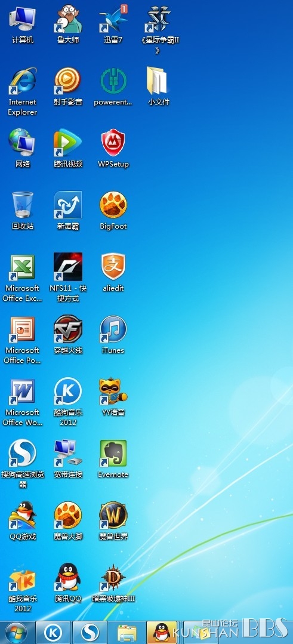Select the 魔兽世界 World of Warcraft icon
The height and width of the screenshot is (644, 293).
click(113, 515)
